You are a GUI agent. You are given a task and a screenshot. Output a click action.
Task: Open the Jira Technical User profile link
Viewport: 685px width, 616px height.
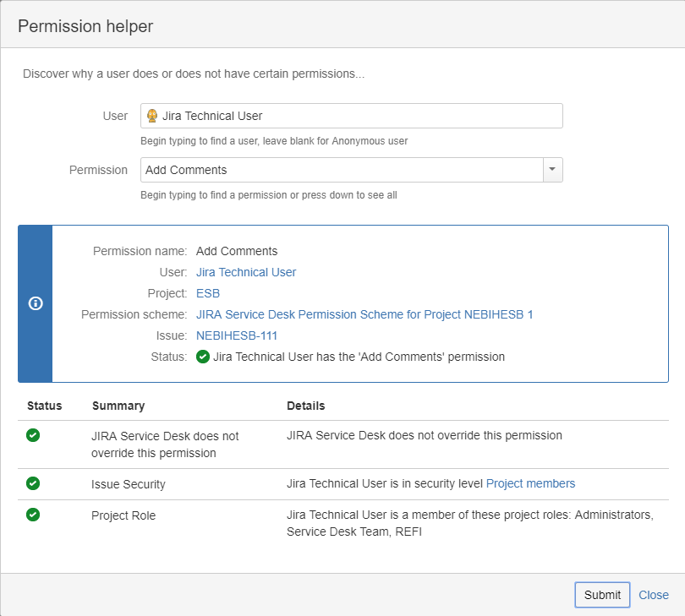246,272
